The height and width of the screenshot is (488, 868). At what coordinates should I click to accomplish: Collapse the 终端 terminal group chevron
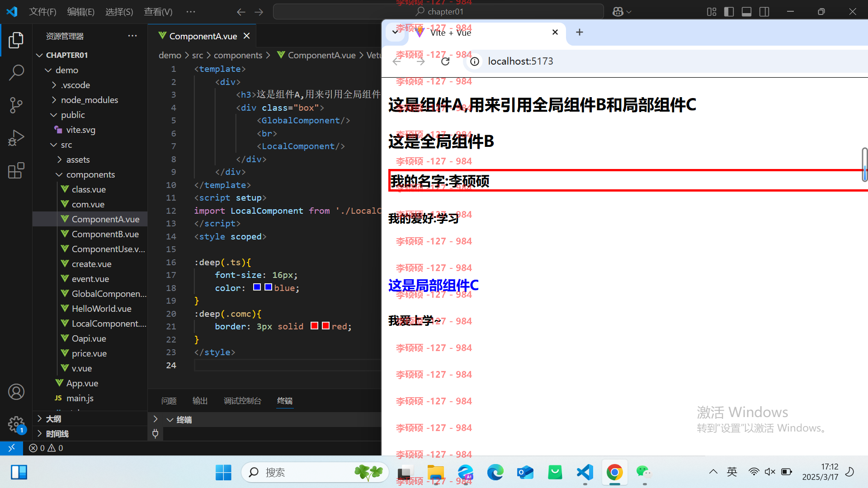[x=170, y=420]
